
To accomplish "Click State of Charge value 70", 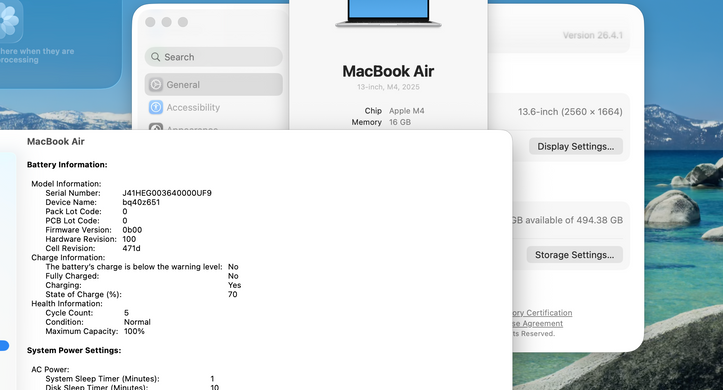I will point(232,294).
